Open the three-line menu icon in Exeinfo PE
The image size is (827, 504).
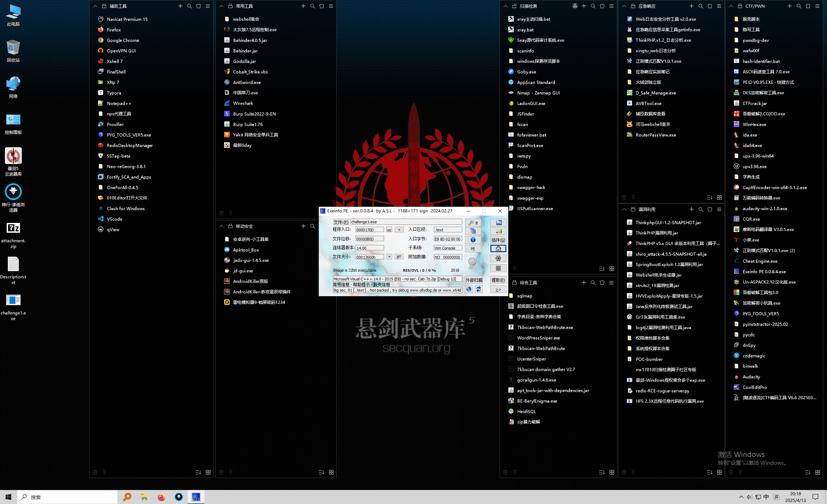[x=498, y=268]
